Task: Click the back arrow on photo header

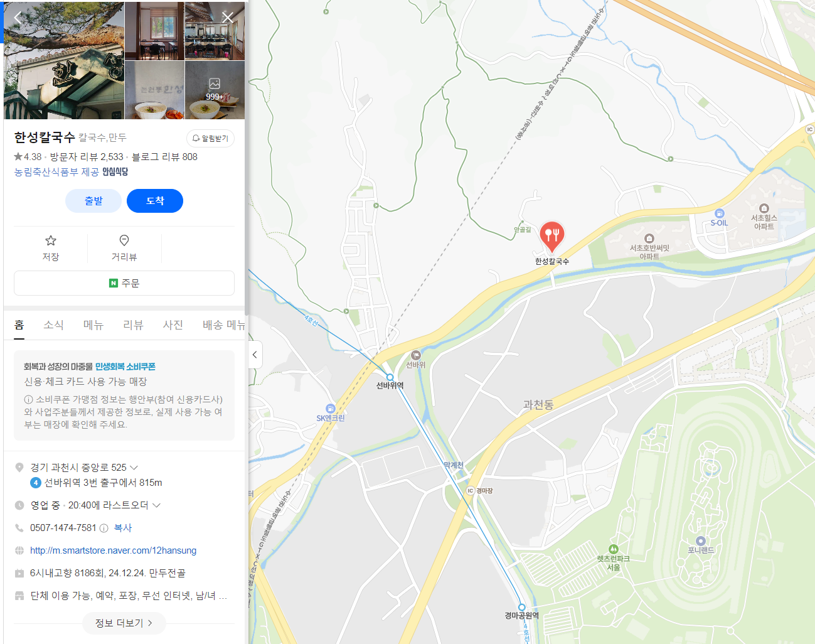Action: pos(18,18)
